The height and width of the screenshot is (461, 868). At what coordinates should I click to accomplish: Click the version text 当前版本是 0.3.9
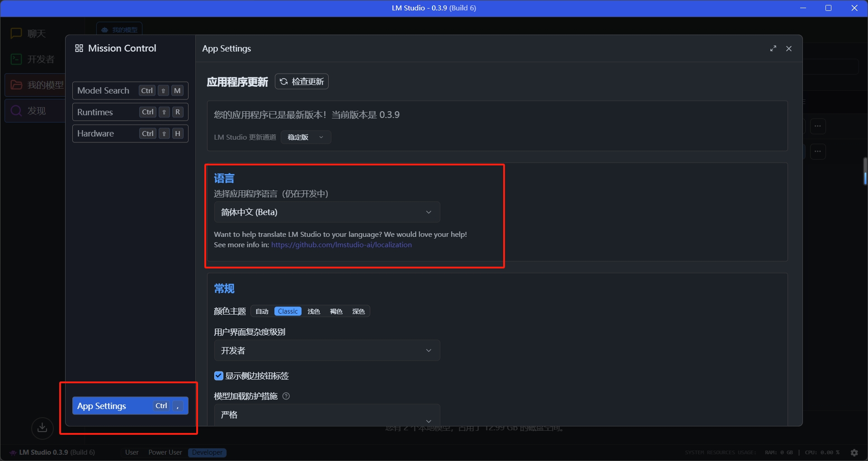(365, 115)
